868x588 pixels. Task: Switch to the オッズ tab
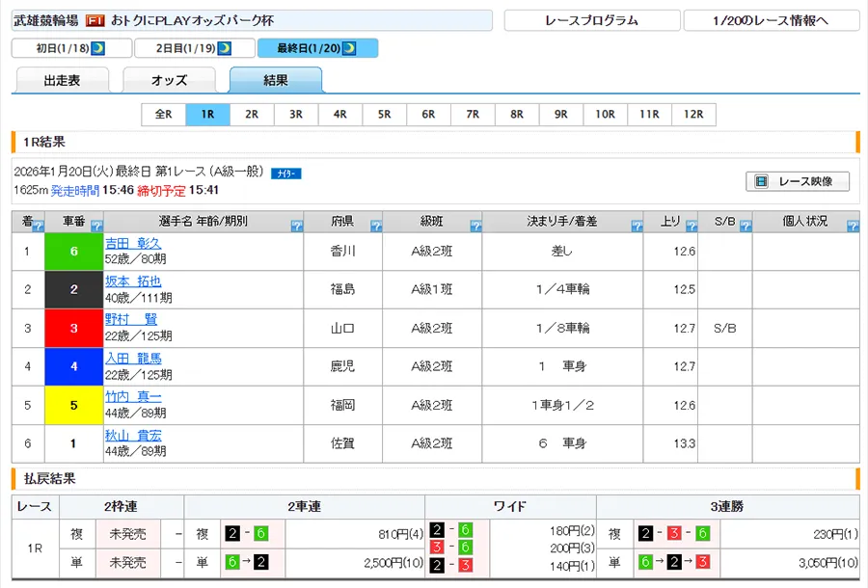[169, 81]
